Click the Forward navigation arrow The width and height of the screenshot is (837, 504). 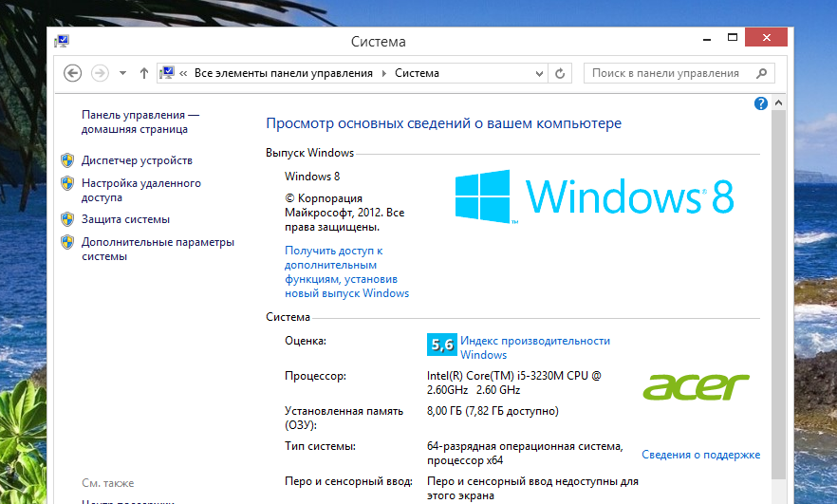click(100, 73)
